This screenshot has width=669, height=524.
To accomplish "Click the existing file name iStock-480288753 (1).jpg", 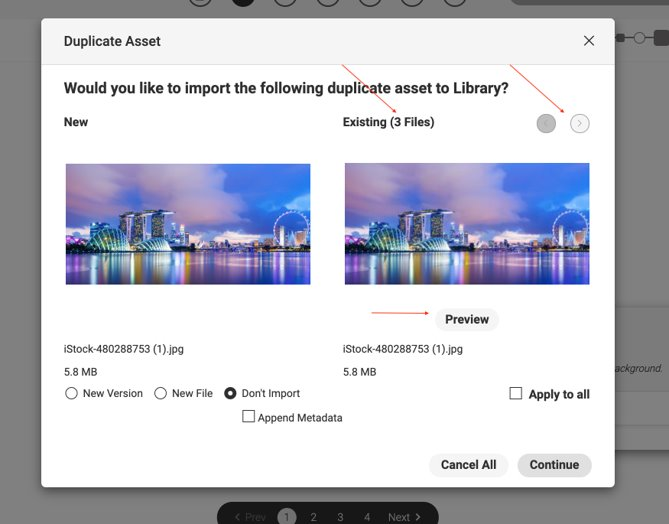I will [x=403, y=349].
